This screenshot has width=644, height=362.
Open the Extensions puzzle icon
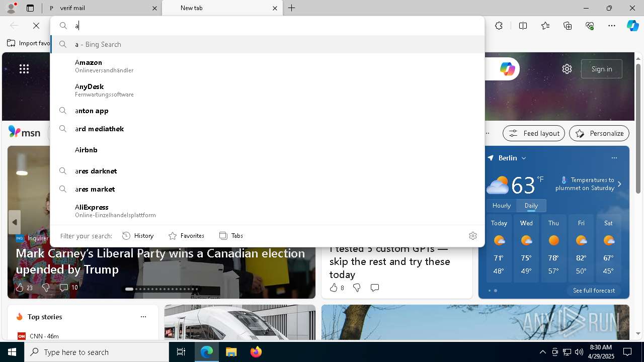[499, 26]
